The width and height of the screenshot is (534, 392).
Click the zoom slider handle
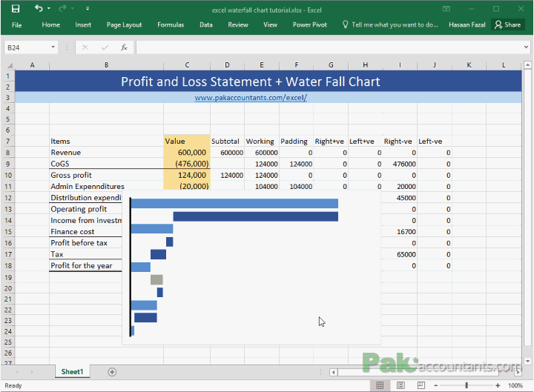[467, 385]
